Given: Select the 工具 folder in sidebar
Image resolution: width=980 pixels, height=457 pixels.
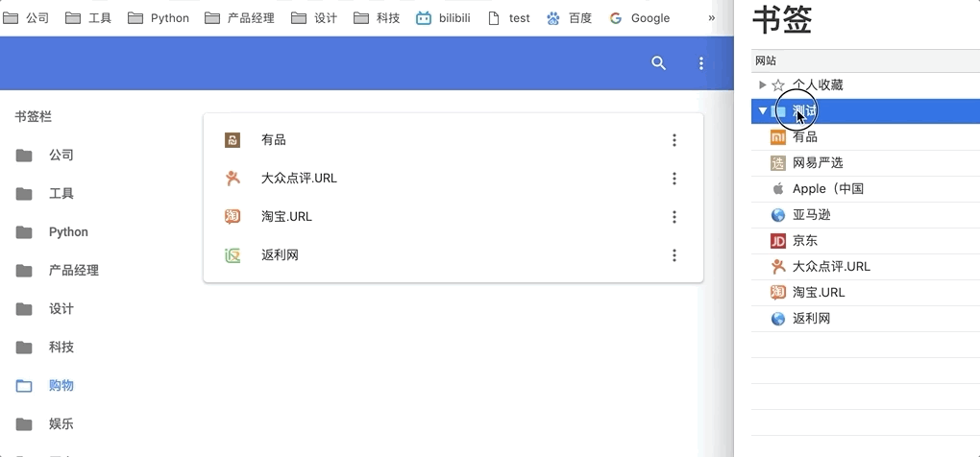Looking at the screenshot, I should [44, 194].
